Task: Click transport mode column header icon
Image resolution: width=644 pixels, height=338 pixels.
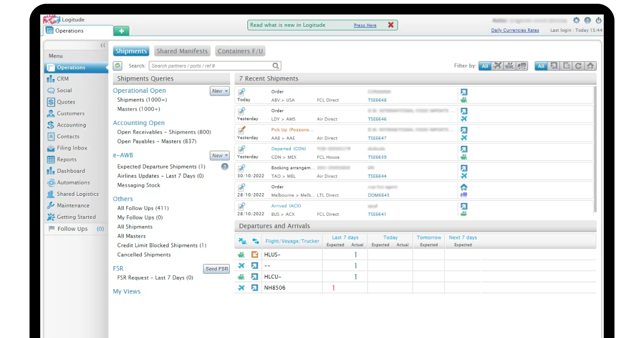Action: [243, 241]
